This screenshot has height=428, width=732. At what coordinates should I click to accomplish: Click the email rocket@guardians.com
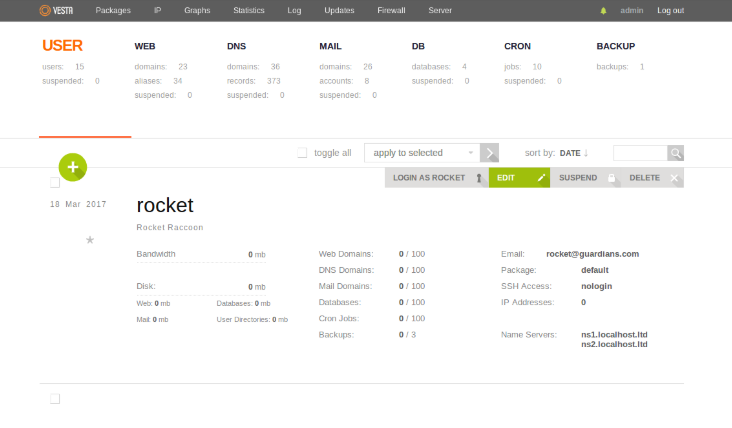[592, 254]
